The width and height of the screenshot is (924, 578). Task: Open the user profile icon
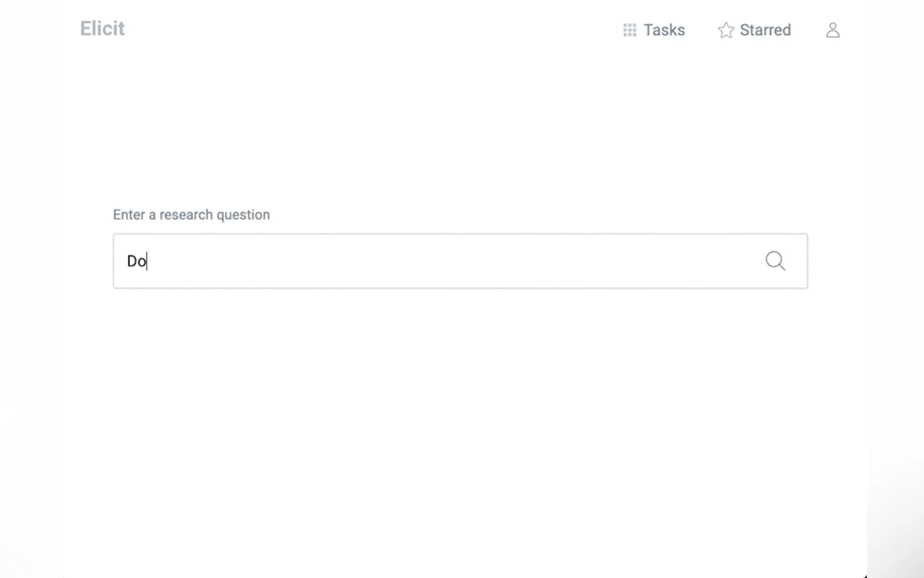pos(833,30)
